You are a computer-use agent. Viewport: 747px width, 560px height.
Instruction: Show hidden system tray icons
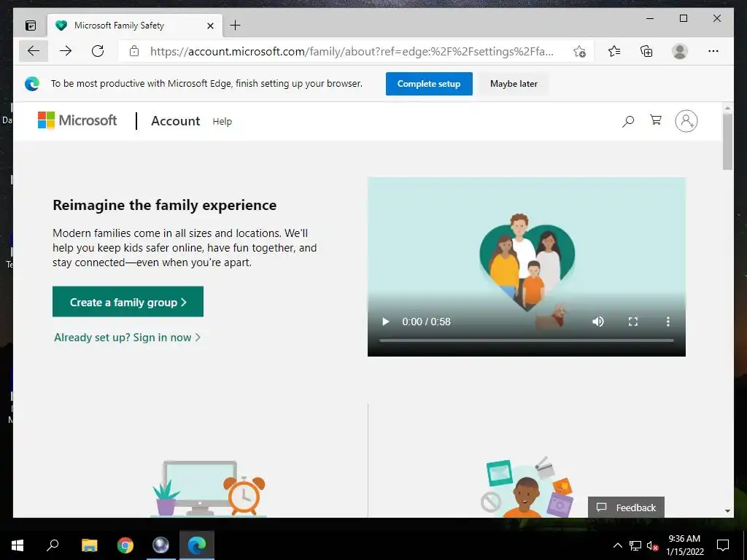coord(617,545)
